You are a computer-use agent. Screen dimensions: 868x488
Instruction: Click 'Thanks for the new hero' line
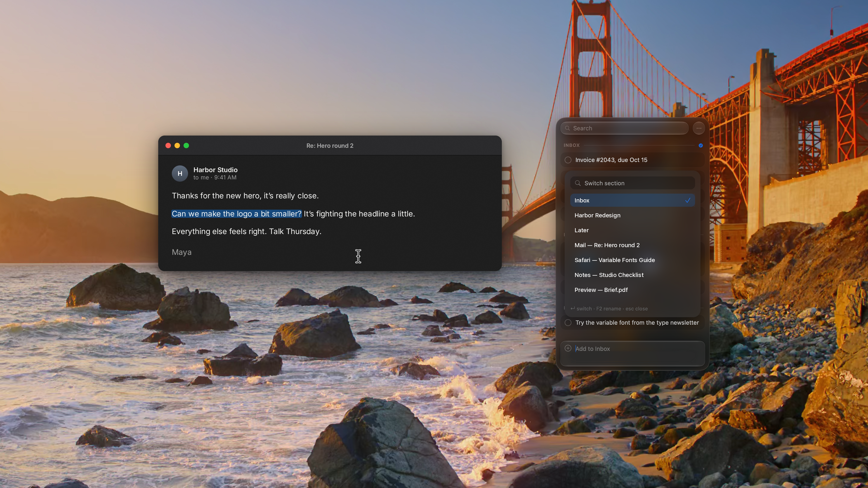coord(245,196)
